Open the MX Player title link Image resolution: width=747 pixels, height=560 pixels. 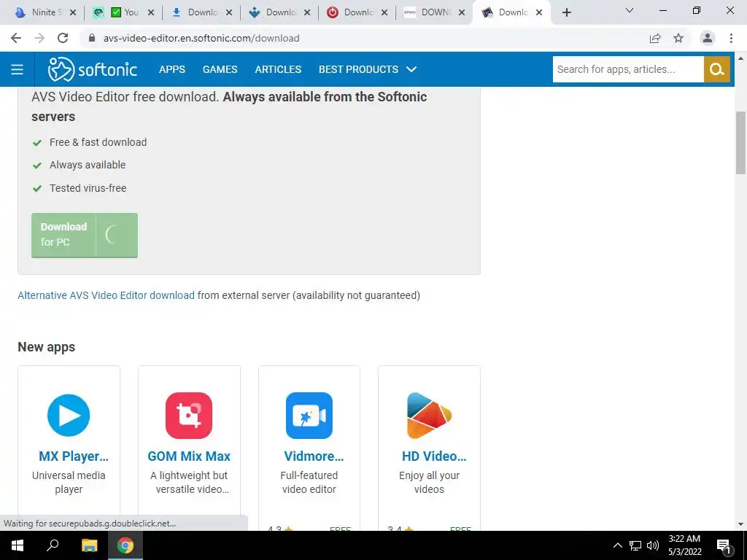point(74,456)
